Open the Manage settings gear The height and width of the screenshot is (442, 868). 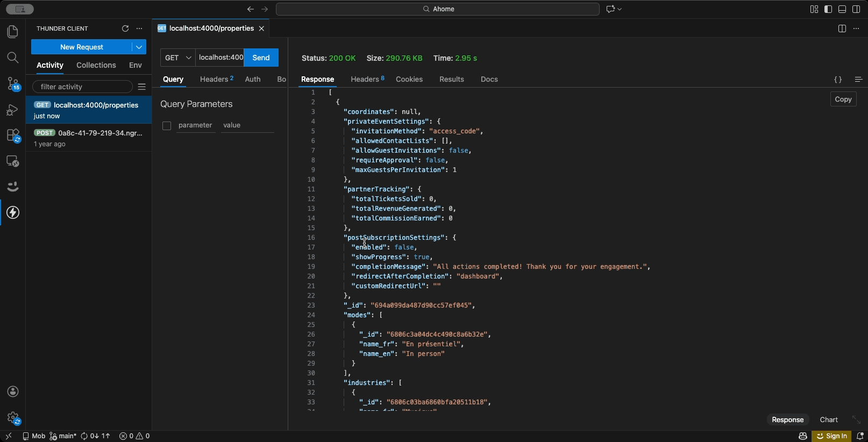(13, 418)
